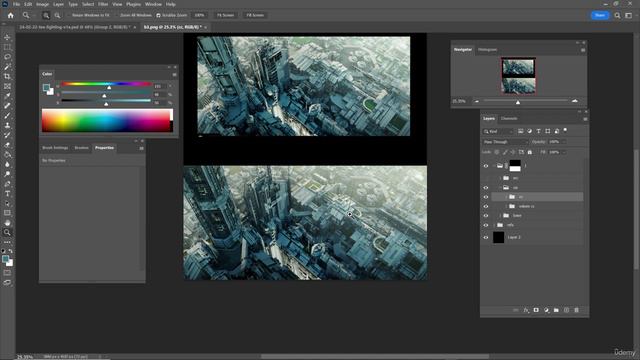The image size is (640, 360).
Task: Open the Layers panel flyout menu
Action: tap(585, 119)
